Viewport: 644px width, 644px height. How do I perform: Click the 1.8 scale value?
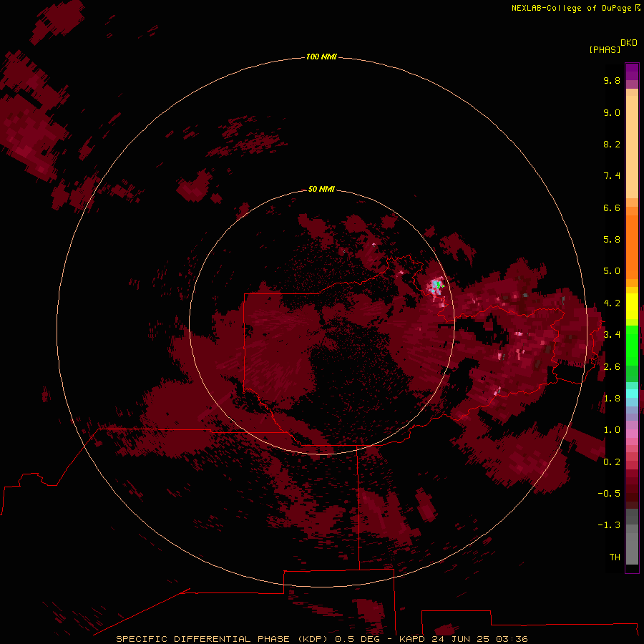(612, 399)
